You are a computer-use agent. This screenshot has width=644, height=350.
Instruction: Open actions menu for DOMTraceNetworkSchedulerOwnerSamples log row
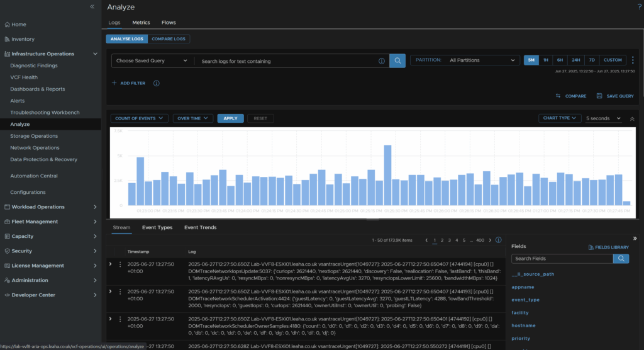[120, 319]
